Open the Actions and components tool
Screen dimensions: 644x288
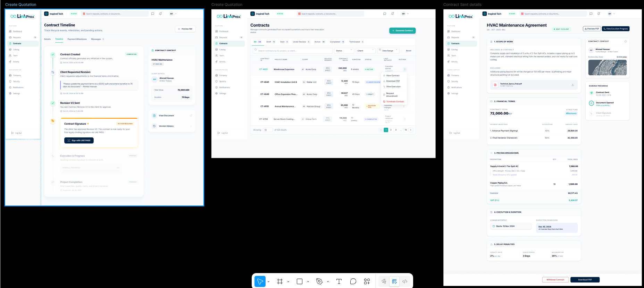[367, 281]
